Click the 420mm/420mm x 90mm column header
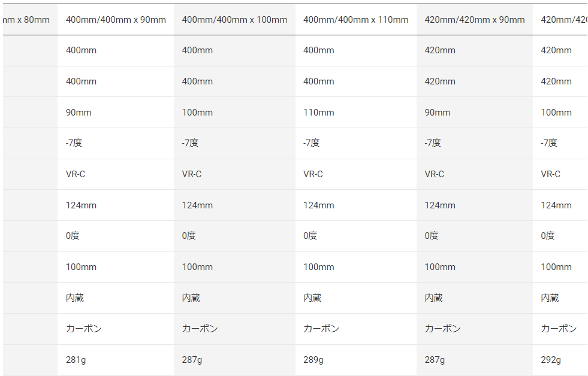The image size is (588, 376). click(474, 20)
